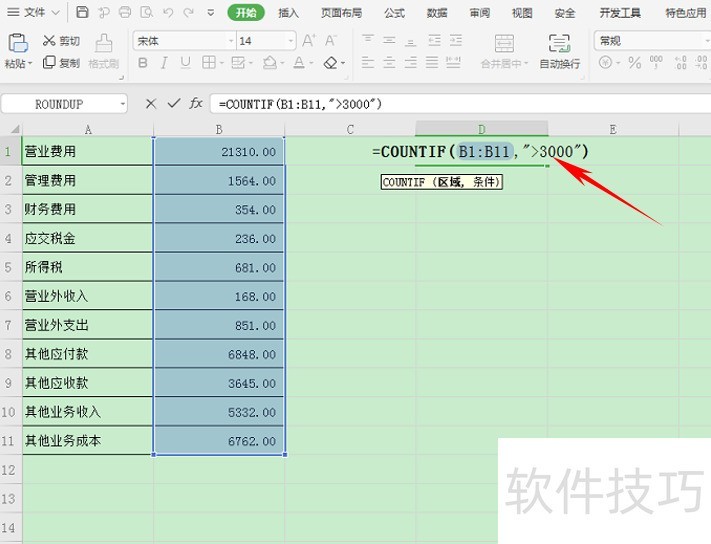Screen dimensions: 711x544
Task: Confirm formula with checkmark icon
Action: (174, 104)
